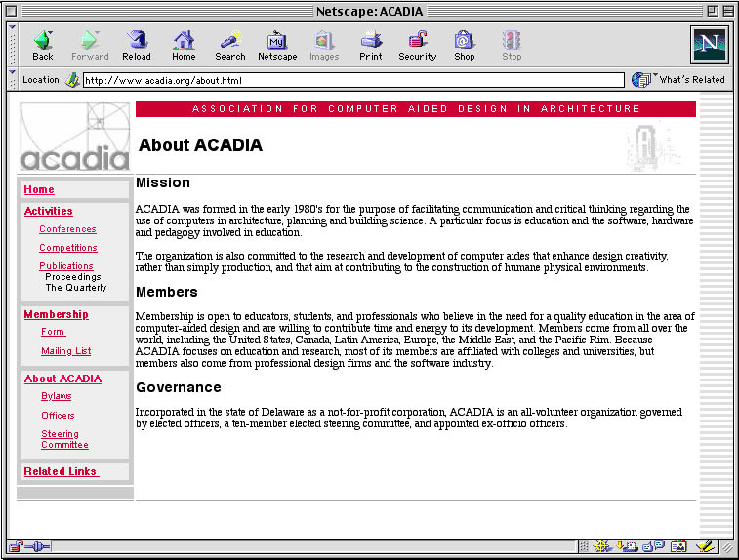Open Composer from the component bar
Image resolution: width=739 pixels, height=560 pixels.
coord(705,546)
